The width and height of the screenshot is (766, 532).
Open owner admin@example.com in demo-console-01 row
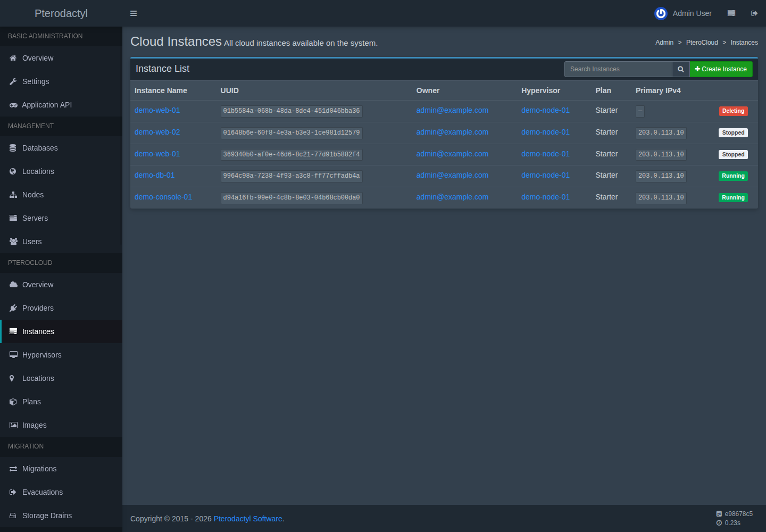pyautogui.click(x=452, y=197)
